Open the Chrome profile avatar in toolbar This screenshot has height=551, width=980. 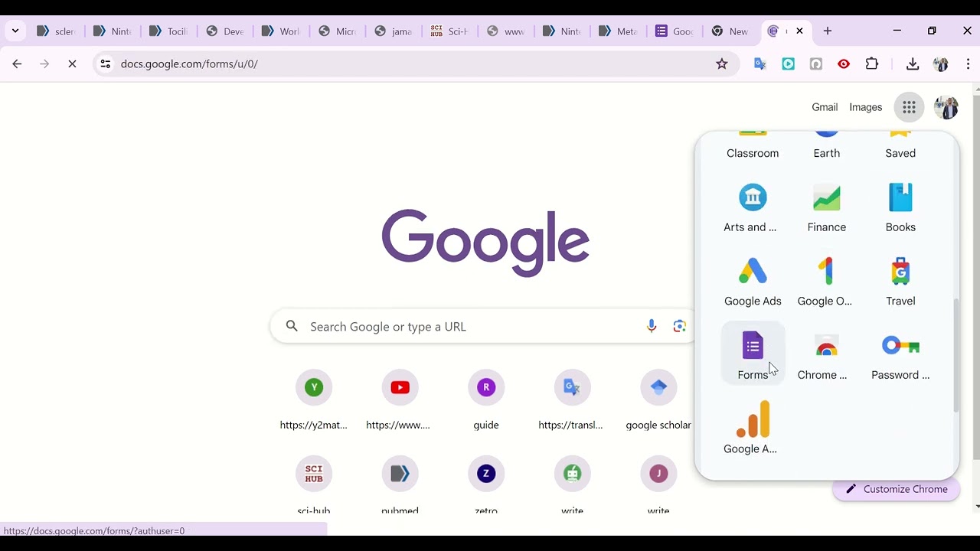(x=940, y=64)
